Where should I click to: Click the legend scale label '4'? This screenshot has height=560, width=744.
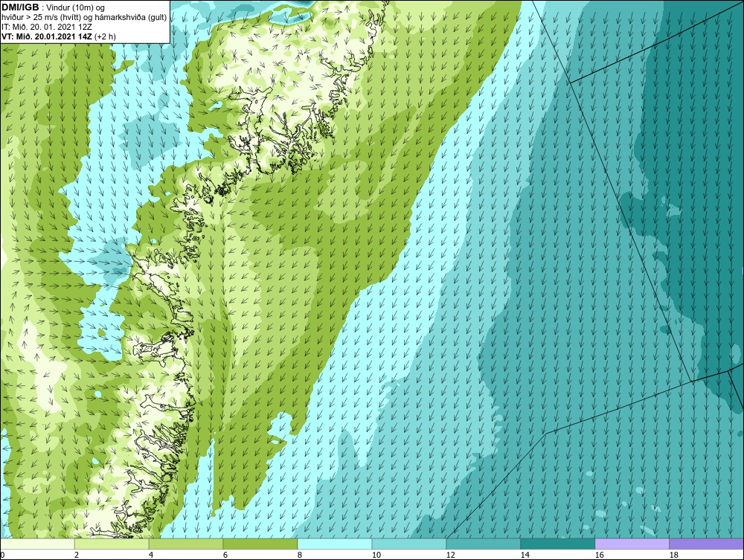[x=151, y=555]
